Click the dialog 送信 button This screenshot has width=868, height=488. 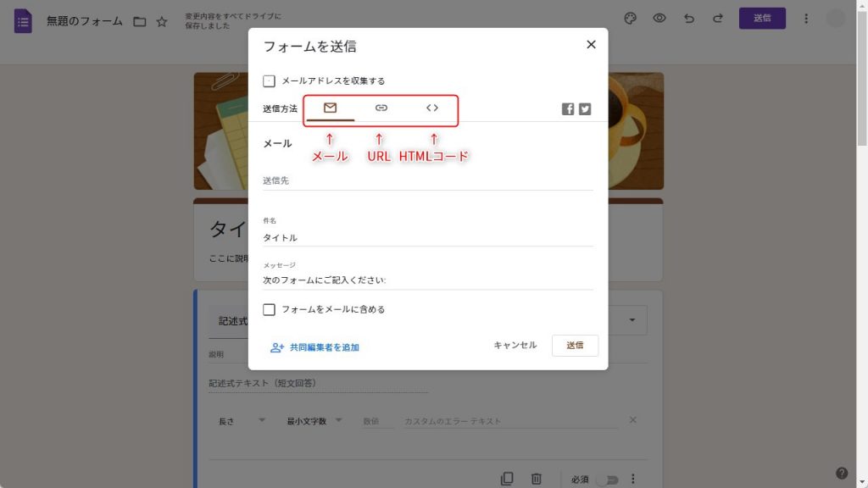click(x=575, y=346)
